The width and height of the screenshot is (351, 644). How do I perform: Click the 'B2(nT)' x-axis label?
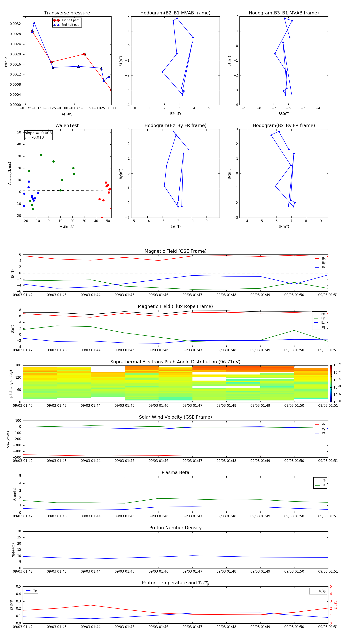coord(175,114)
